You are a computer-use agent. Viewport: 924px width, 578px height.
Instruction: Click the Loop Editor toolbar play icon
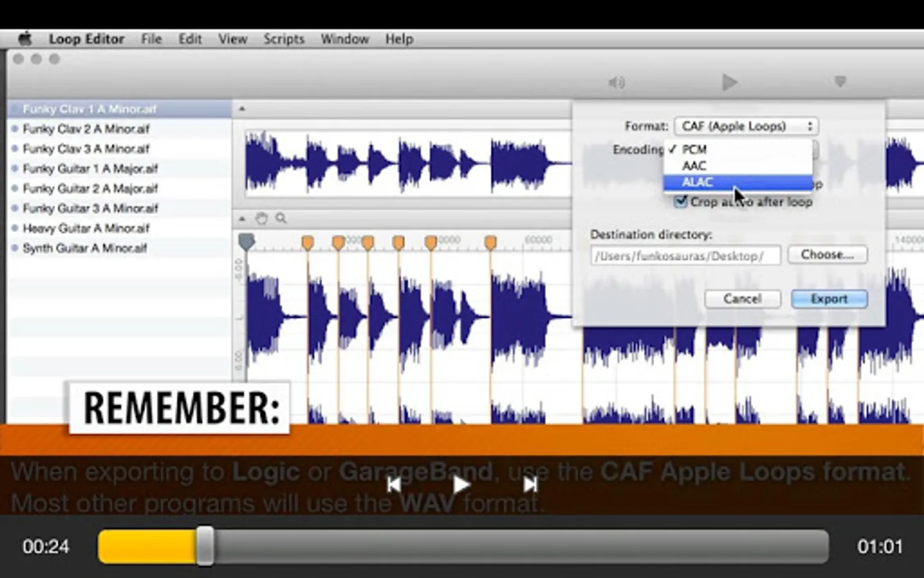tap(729, 82)
